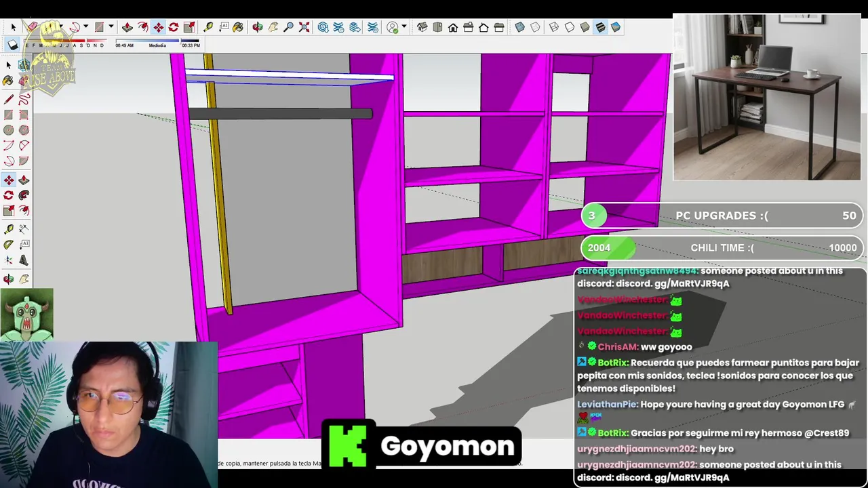Select the Paint Bucket tool in top toolbar
Viewport: 868px width, 488px height.
click(238, 27)
